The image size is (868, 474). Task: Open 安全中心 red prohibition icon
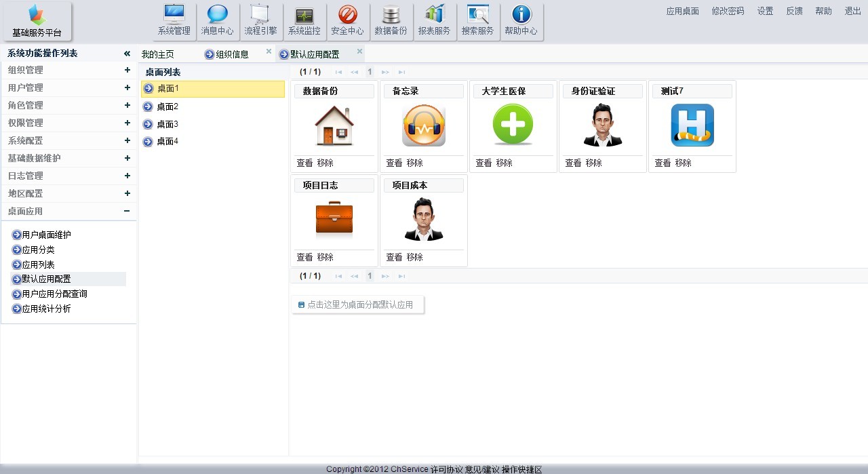348,15
